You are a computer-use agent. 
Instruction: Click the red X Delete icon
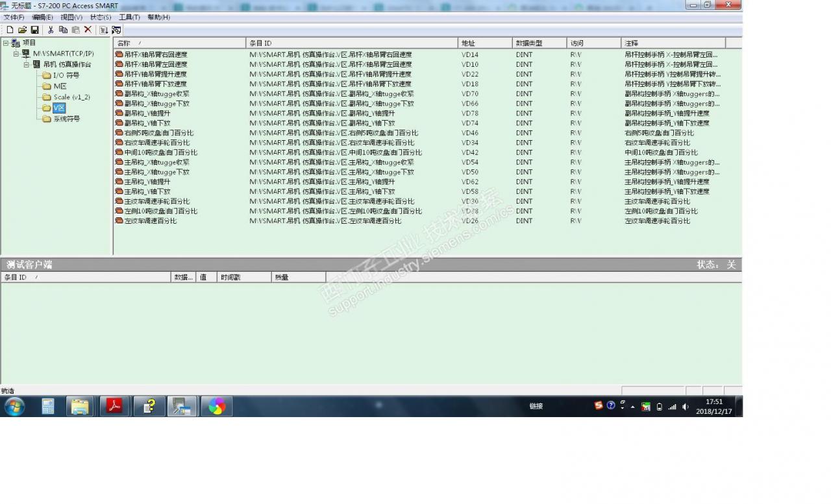88,30
